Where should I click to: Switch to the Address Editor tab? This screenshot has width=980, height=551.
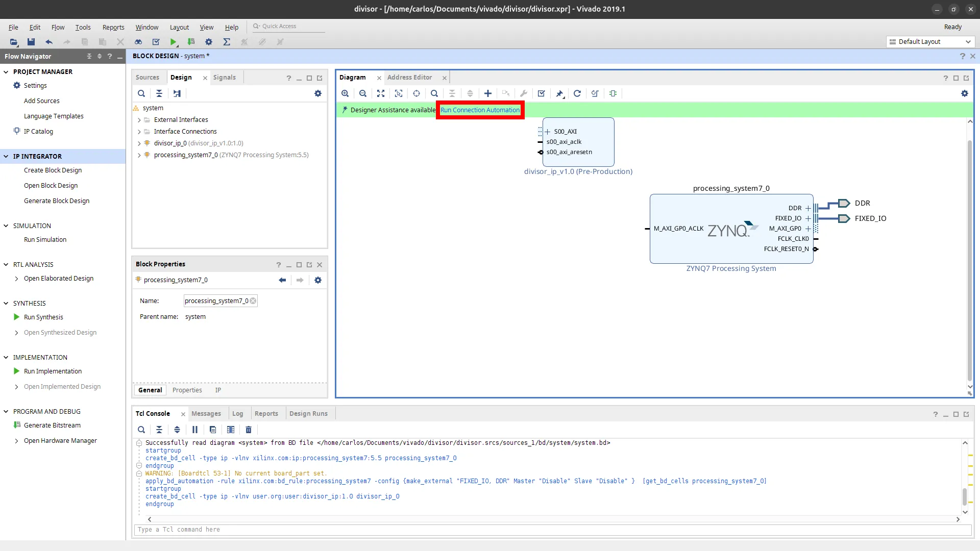[409, 78]
